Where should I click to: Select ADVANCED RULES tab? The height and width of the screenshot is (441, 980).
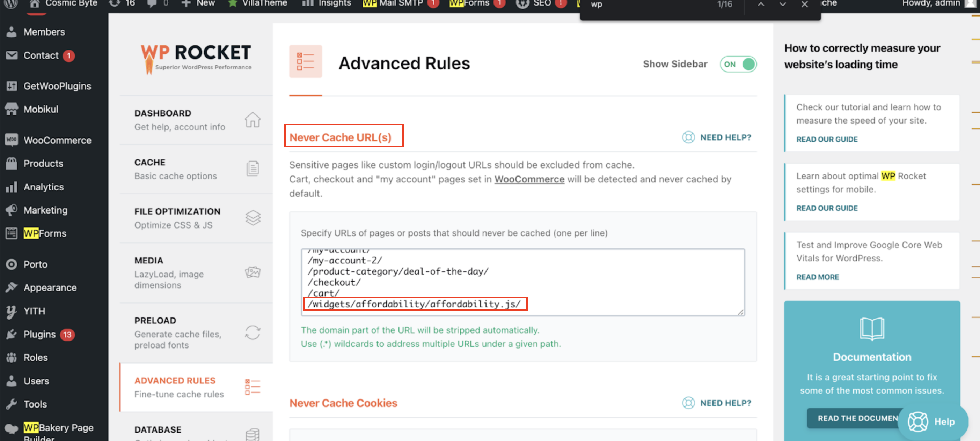tap(196, 387)
